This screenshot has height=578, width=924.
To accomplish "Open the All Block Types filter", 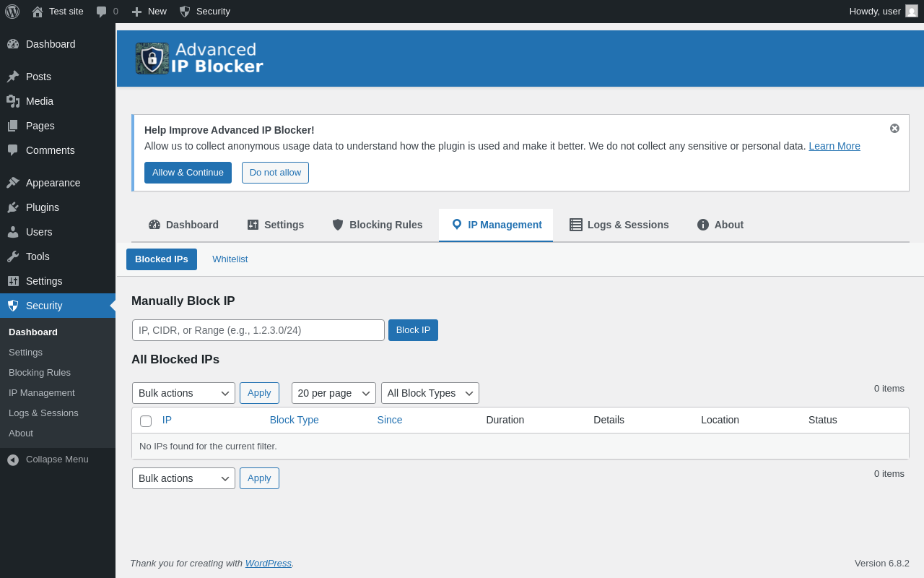I will (x=430, y=393).
